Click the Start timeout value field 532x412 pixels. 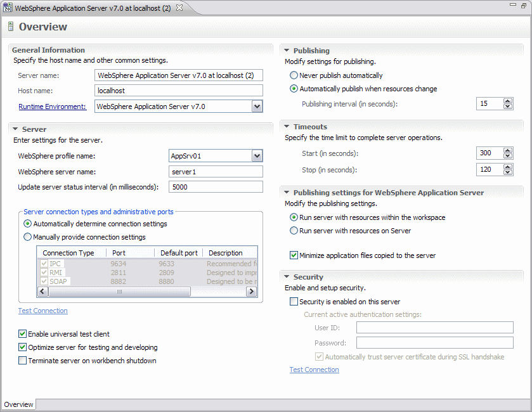[x=490, y=153]
